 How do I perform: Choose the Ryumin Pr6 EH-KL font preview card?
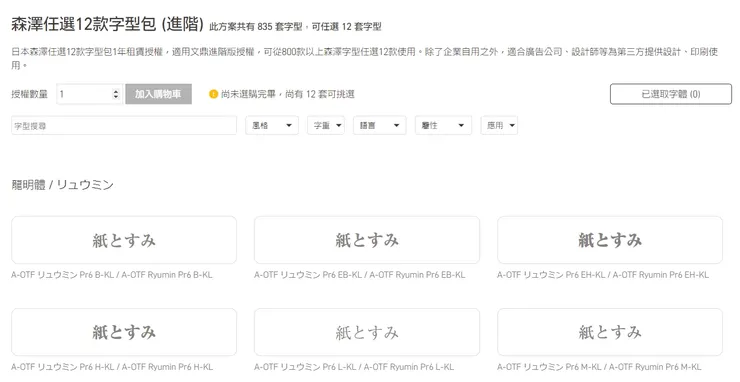(610, 240)
